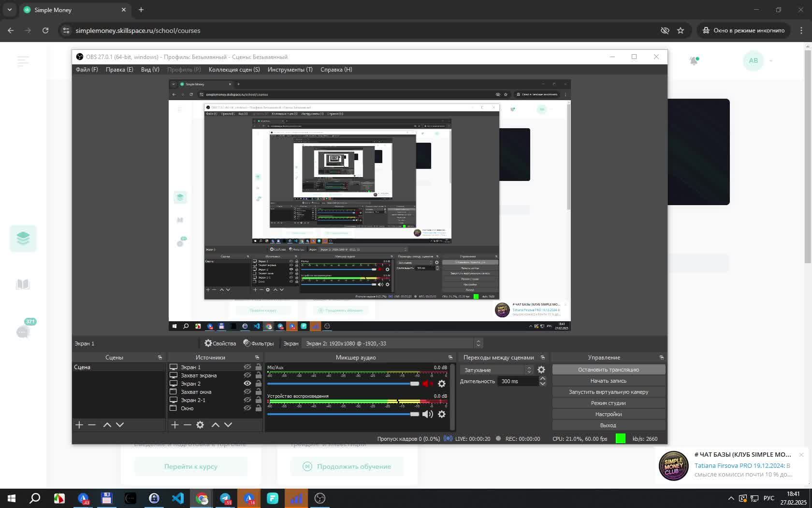The width and height of the screenshot is (812, 508).
Task: Increase the Длительность value with up arrow
Action: pyautogui.click(x=542, y=379)
